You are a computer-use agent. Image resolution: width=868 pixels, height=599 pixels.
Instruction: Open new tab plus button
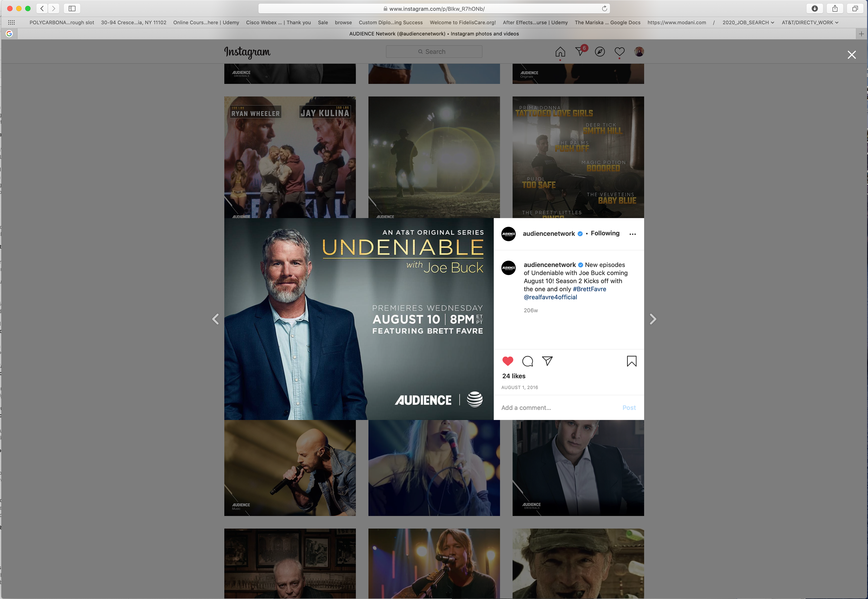[x=861, y=34]
